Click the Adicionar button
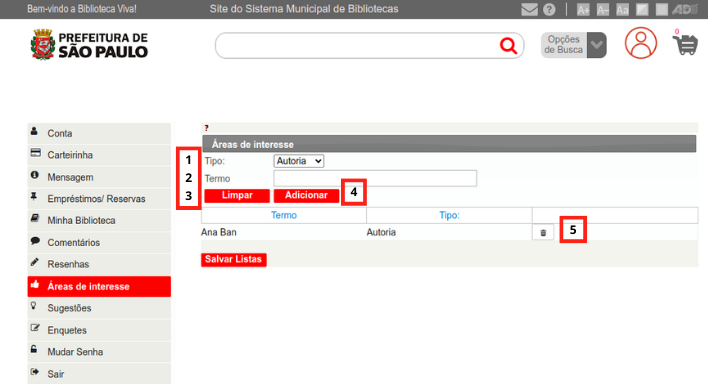 point(306,196)
